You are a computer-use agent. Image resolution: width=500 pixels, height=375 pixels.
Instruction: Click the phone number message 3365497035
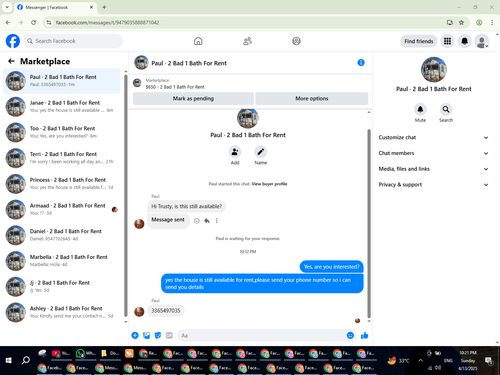(x=166, y=311)
